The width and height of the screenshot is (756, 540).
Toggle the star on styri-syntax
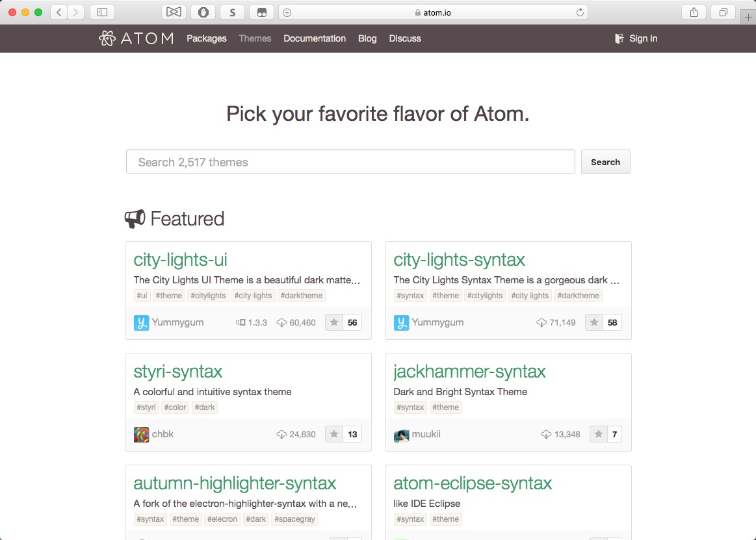[x=334, y=434]
